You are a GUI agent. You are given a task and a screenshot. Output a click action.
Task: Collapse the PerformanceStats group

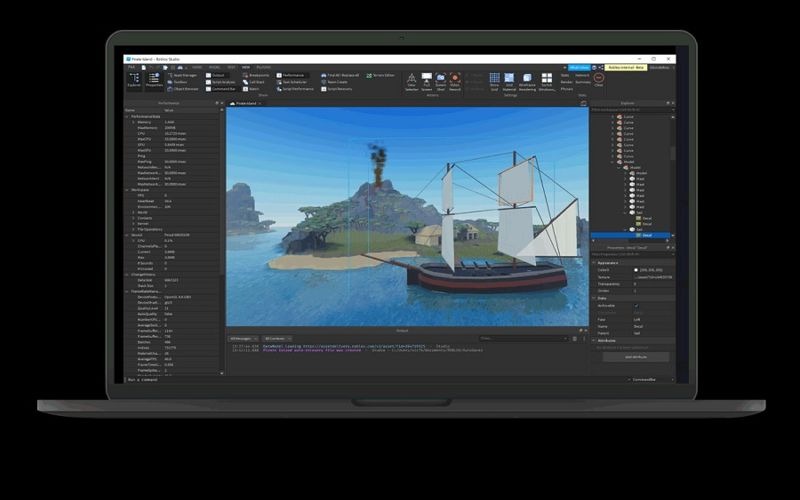128,116
